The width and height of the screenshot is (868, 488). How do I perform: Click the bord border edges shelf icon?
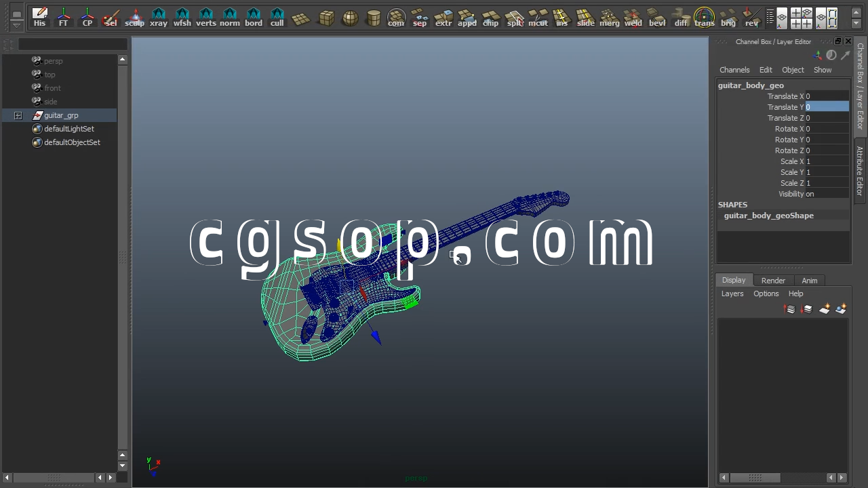(253, 18)
